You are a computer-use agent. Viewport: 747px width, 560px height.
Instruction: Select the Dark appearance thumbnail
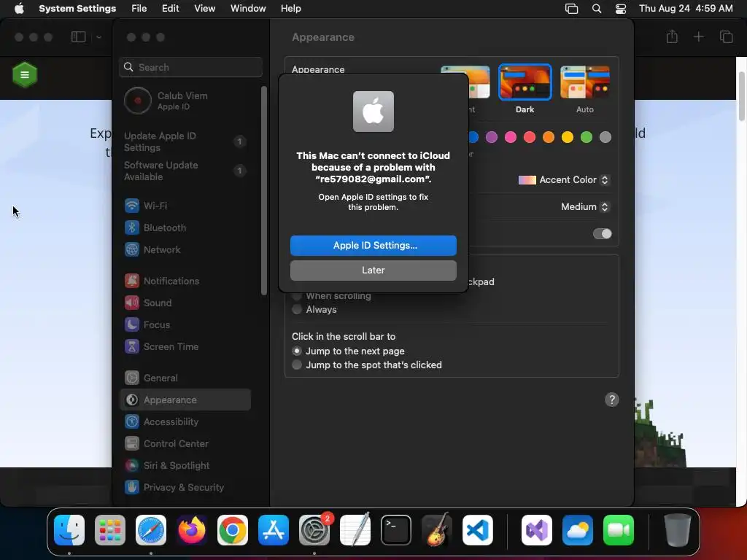[x=525, y=82]
